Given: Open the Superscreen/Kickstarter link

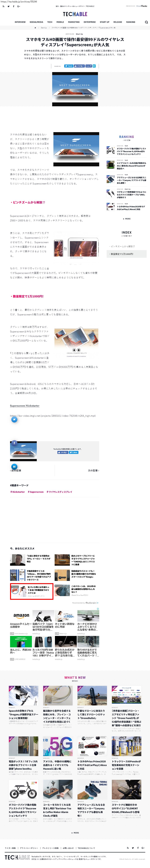Looking at the screenshot, I should coord(25,406).
